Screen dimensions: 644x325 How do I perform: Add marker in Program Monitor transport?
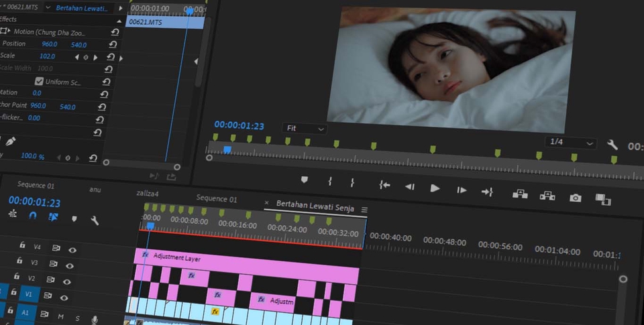pos(305,180)
